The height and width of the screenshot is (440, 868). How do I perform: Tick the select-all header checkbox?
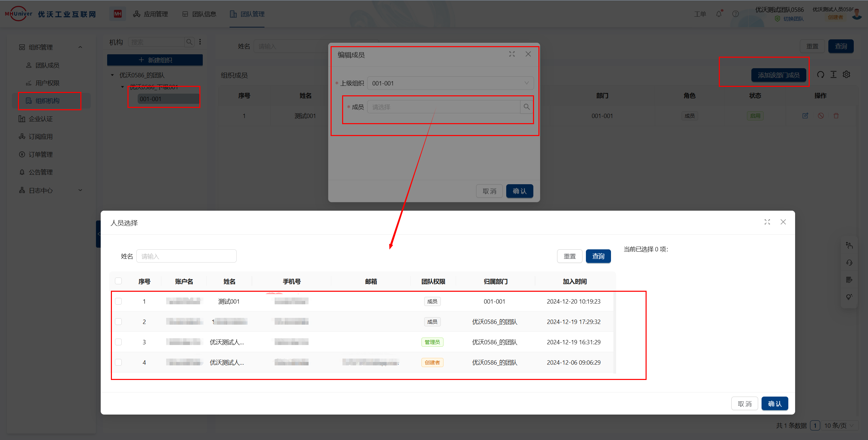click(118, 281)
